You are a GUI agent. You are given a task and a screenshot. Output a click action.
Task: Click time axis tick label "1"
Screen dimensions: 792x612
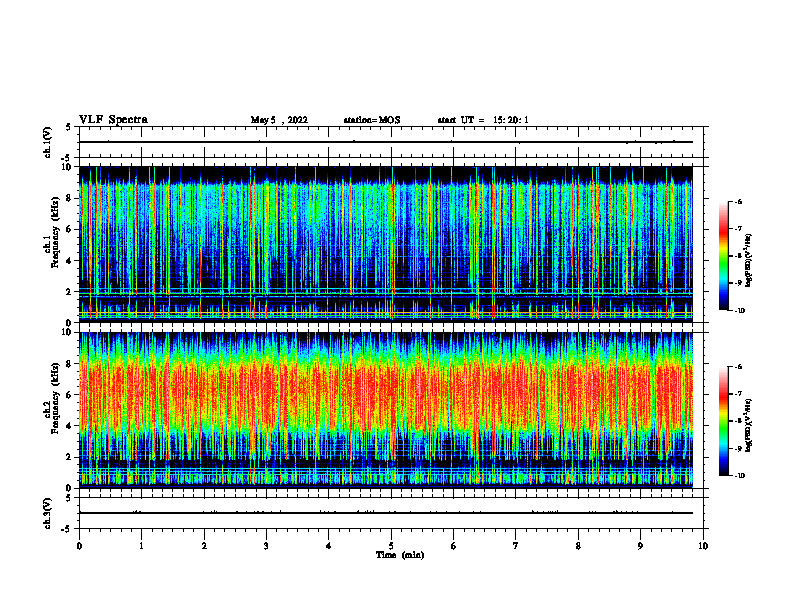(x=142, y=546)
